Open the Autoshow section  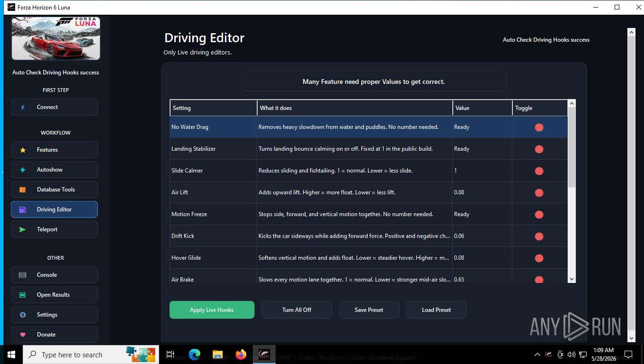tap(54, 170)
